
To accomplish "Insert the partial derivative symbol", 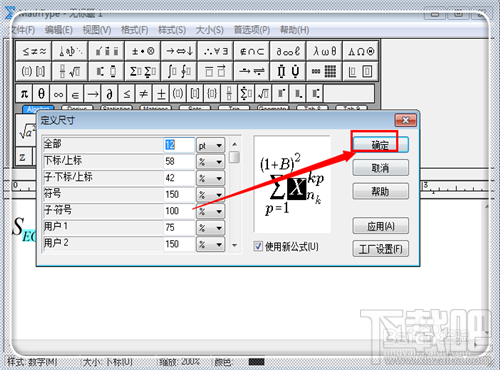I will [109, 94].
